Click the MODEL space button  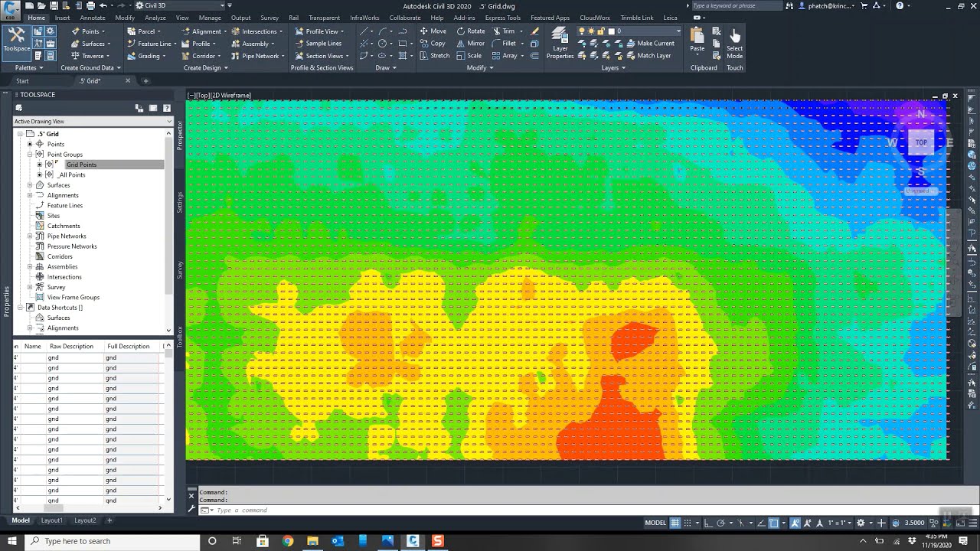pyautogui.click(x=655, y=523)
